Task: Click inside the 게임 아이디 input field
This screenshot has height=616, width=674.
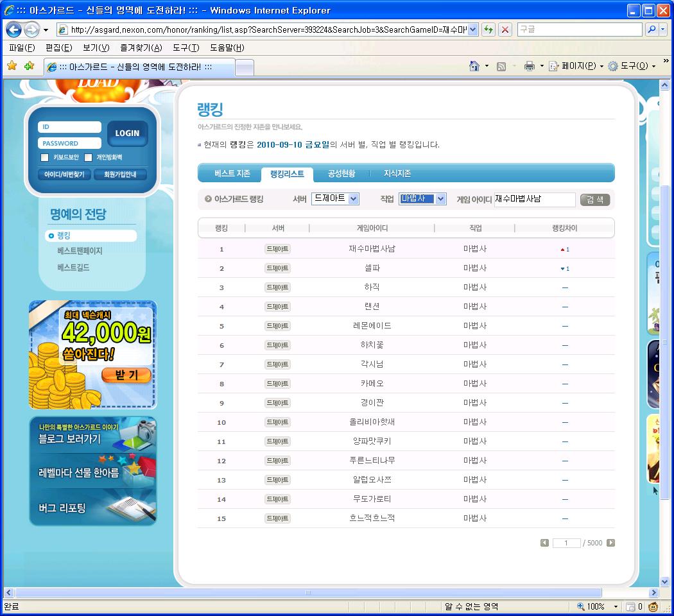Action: [533, 200]
